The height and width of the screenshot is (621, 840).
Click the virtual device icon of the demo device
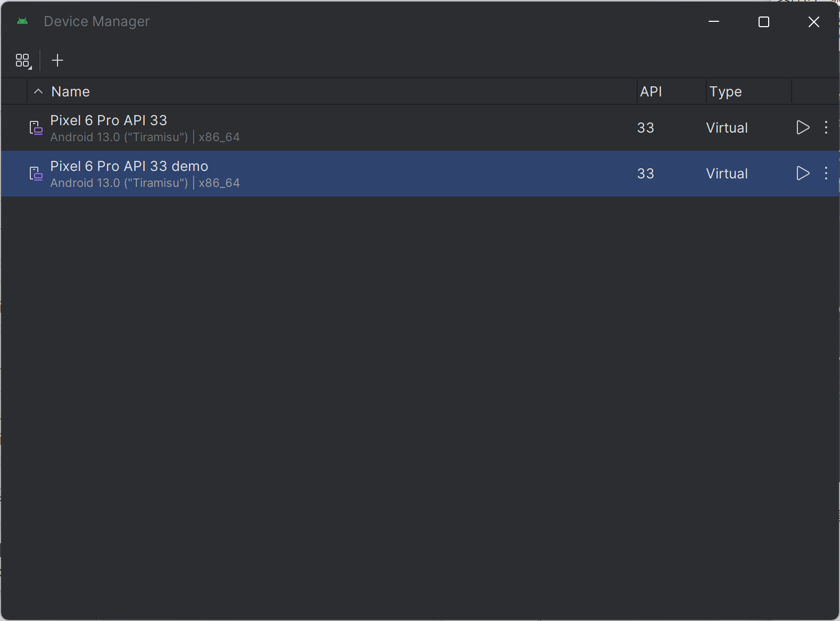tap(36, 174)
